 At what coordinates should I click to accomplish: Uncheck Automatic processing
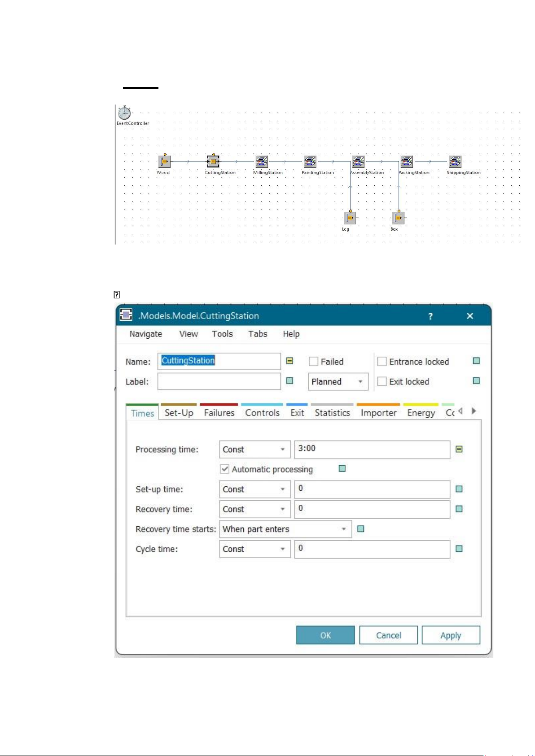[225, 469]
